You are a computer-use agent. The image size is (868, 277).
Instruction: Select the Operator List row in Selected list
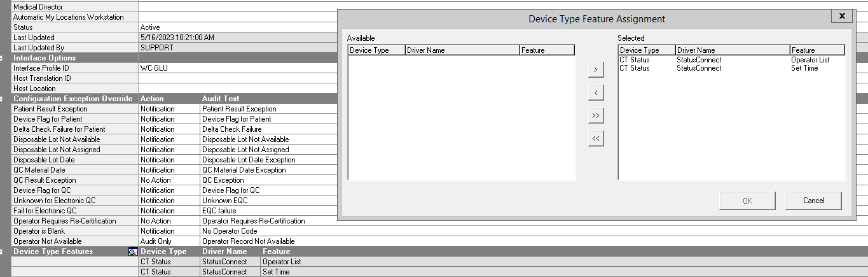click(731, 60)
